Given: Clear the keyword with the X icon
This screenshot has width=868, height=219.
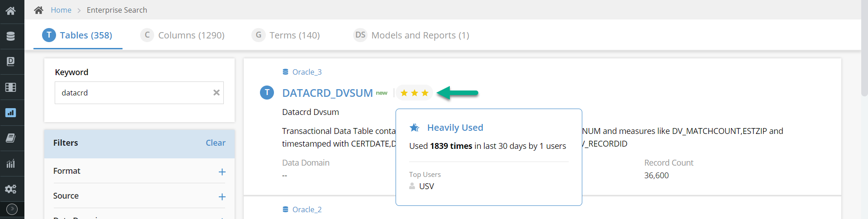Looking at the screenshot, I should pyautogui.click(x=217, y=93).
